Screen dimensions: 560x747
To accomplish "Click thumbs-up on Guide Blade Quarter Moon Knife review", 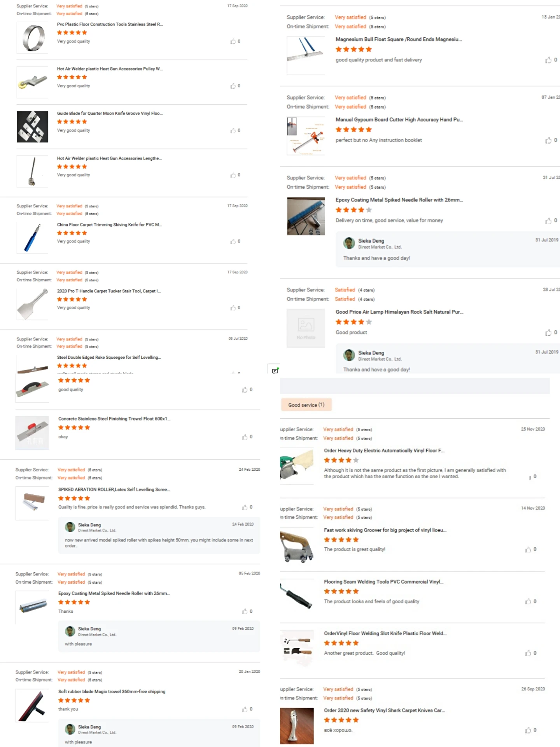I will coord(233,131).
